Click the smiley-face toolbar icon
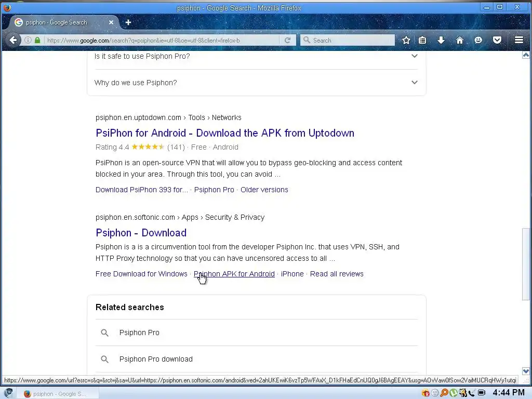Image resolution: width=532 pixels, height=399 pixels. click(x=478, y=40)
